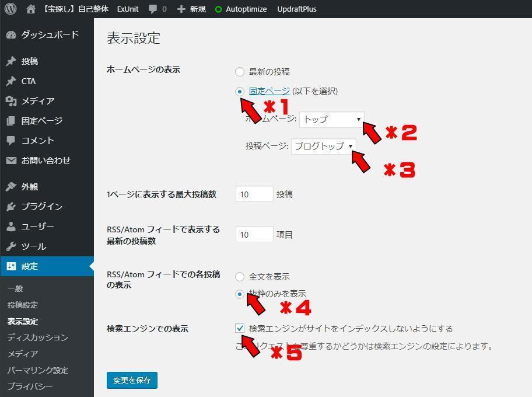Click the home icon in admin bar

pyautogui.click(x=31, y=9)
